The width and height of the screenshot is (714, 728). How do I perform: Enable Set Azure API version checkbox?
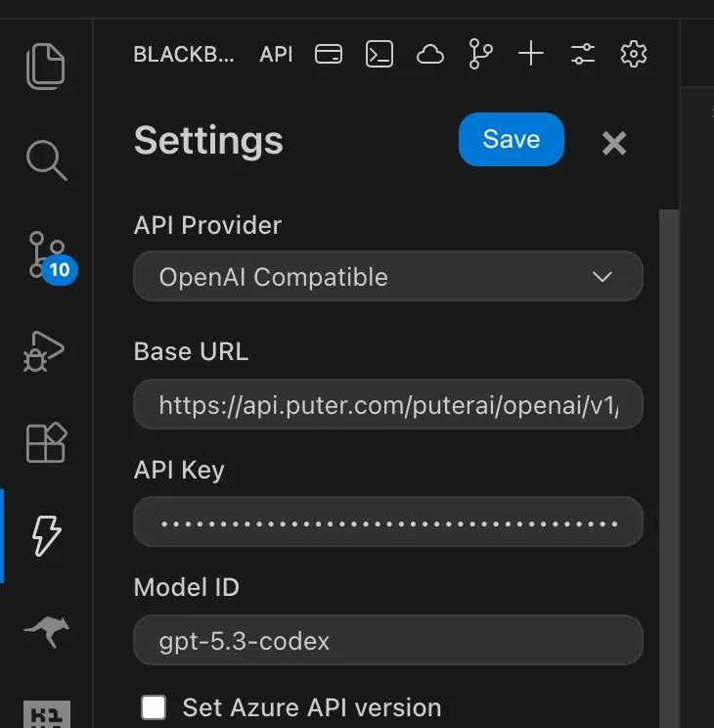(x=154, y=707)
